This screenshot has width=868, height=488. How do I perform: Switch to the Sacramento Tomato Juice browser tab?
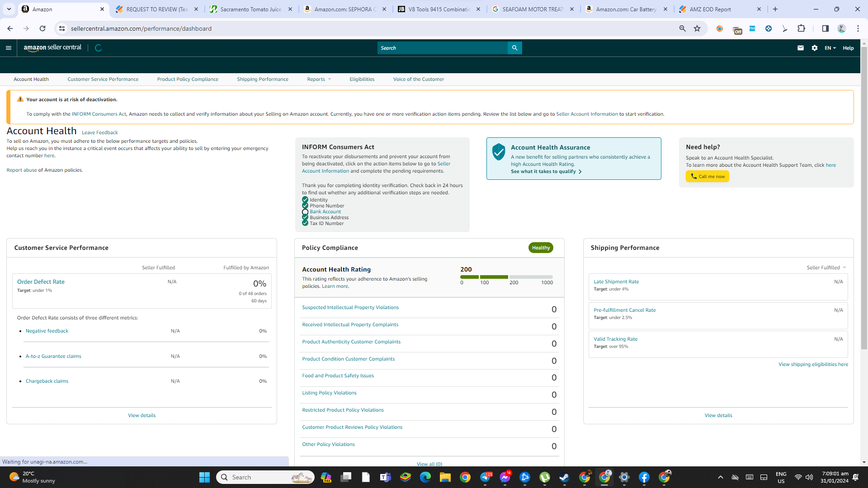pos(251,9)
